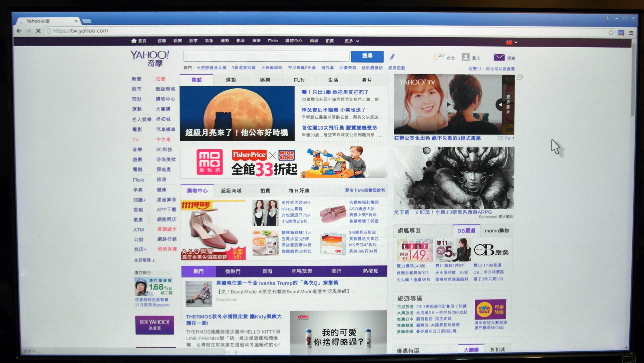Image resolution: width=644 pixels, height=363 pixels.
Task: Open 3C科技 in the left sidebar
Action: click(164, 149)
